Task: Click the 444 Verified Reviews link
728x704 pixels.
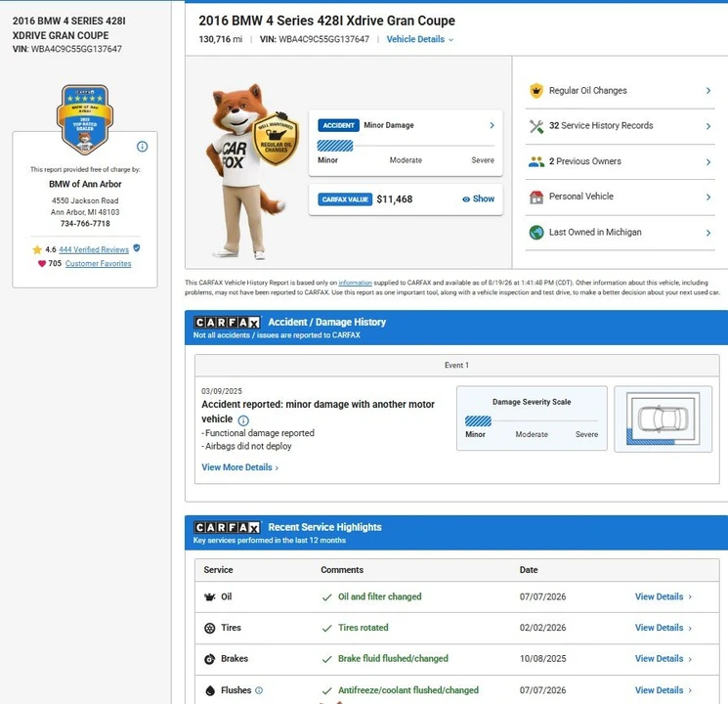Action: (94, 249)
